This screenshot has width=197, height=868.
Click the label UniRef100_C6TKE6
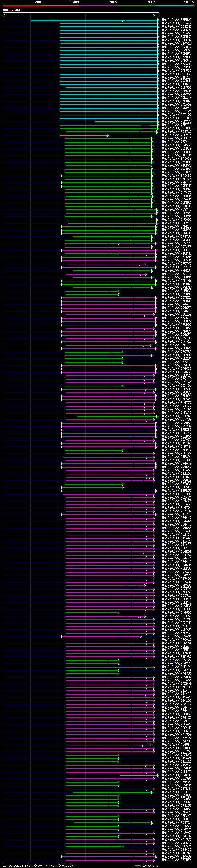coord(177,297)
